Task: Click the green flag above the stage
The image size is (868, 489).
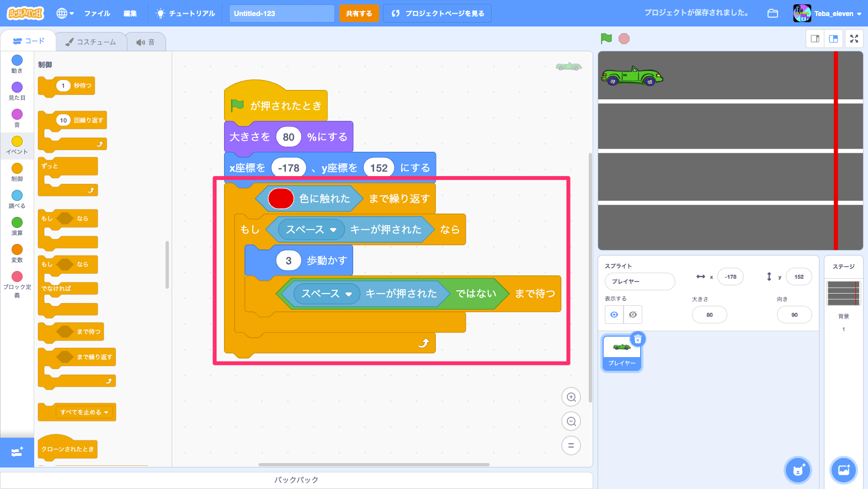Action: coord(606,39)
